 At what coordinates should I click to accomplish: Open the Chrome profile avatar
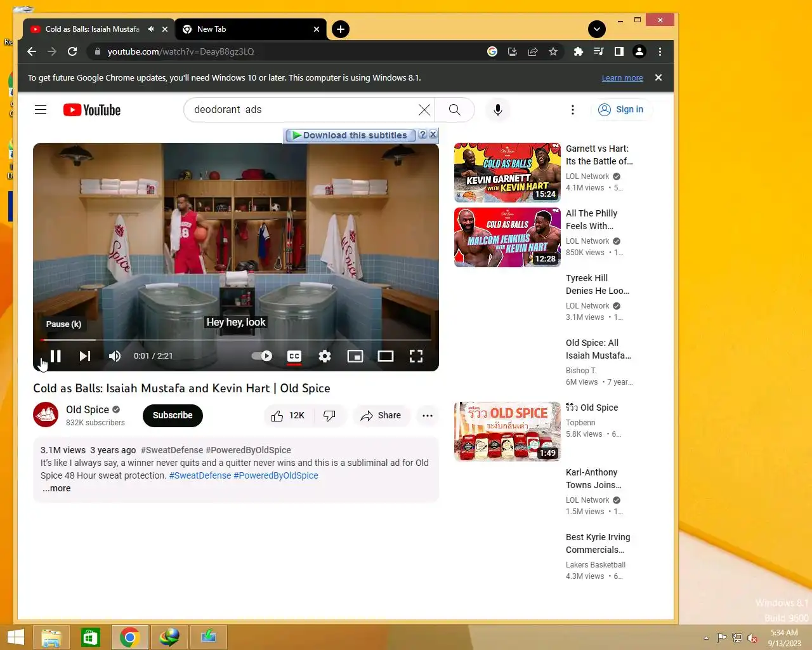[x=639, y=51]
